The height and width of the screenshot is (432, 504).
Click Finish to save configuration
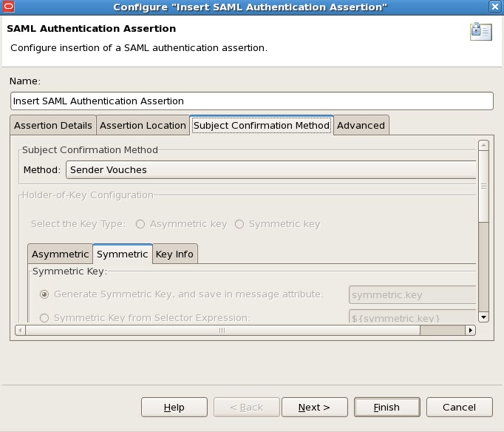pos(387,408)
